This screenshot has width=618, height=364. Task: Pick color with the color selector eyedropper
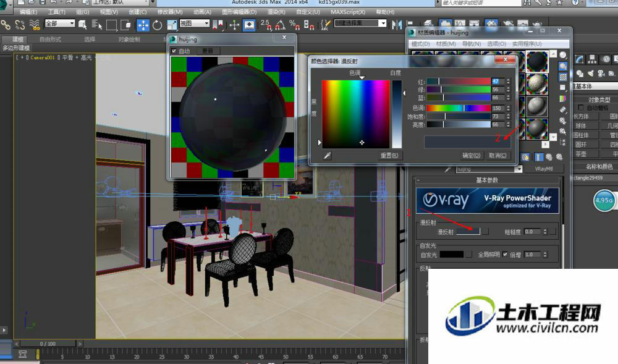(x=327, y=156)
